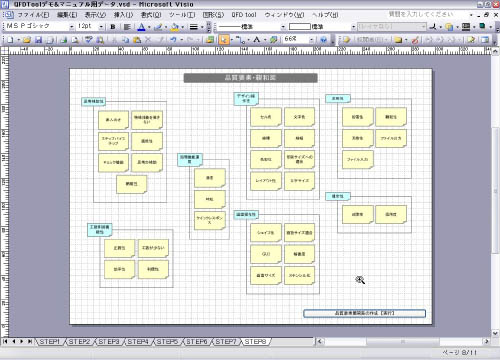
Task: Run the spelling check icon
Action: [88, 40]
